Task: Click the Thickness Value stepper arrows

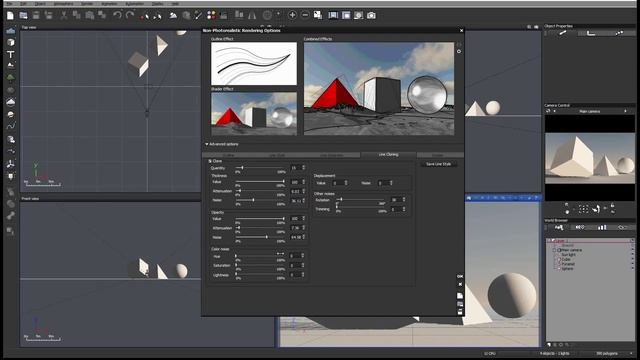Action: [303, 182]
